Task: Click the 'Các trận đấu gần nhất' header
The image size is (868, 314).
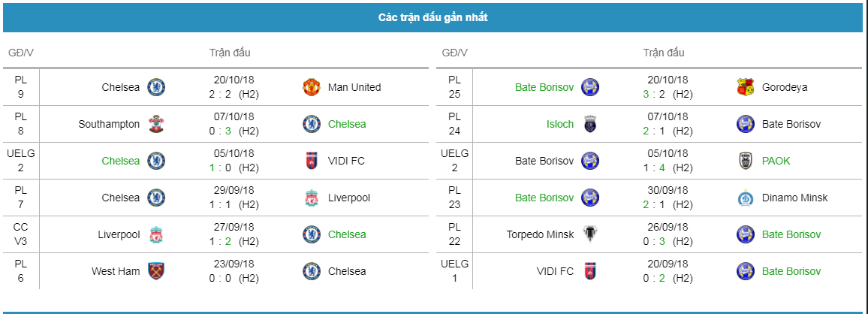Action: coord(433,18)
